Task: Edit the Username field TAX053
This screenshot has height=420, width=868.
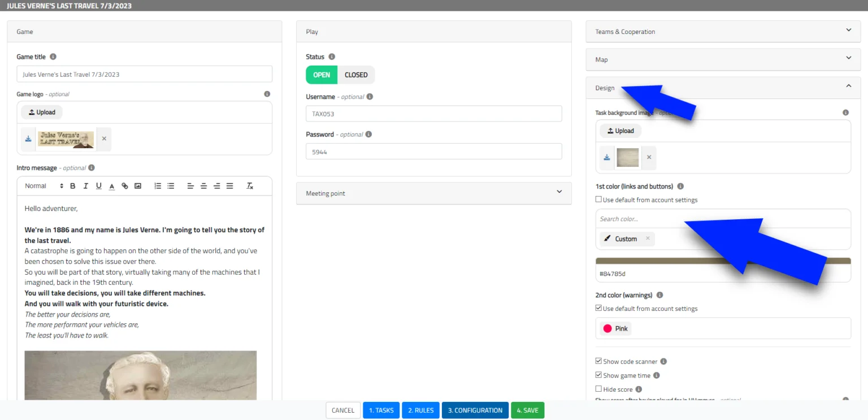Action: pos(433,114)
